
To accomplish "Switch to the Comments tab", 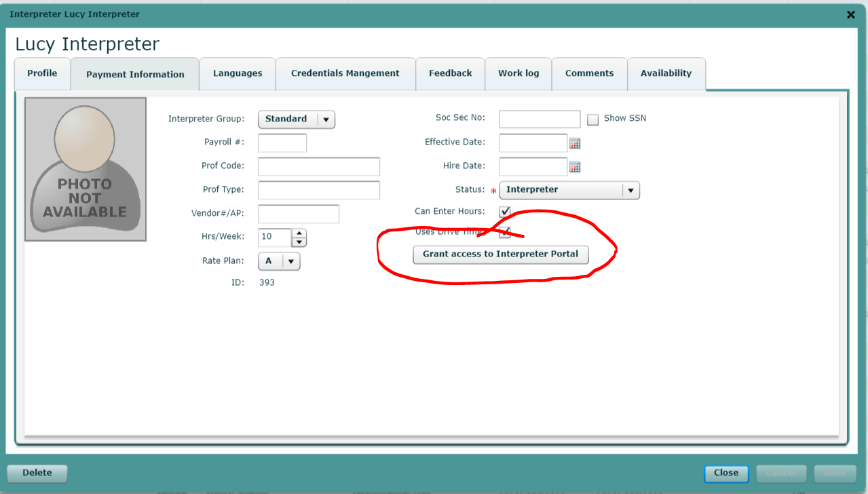I will 590,73.
